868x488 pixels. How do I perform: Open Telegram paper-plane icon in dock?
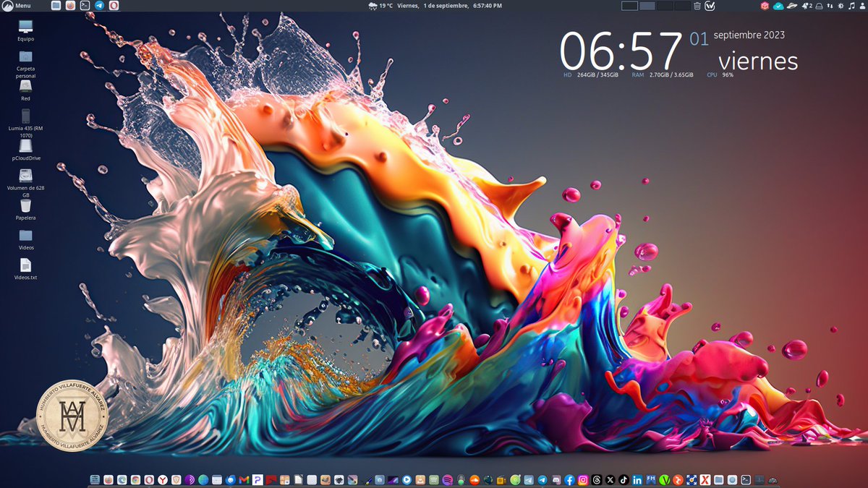(542, 479)
